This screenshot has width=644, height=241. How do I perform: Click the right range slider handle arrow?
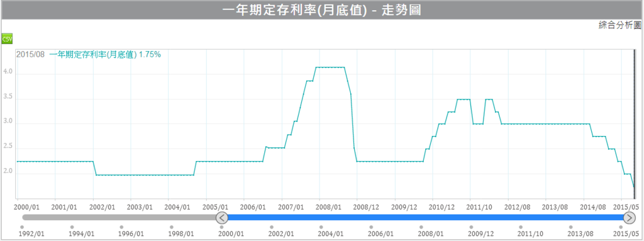tap(629, 218)
